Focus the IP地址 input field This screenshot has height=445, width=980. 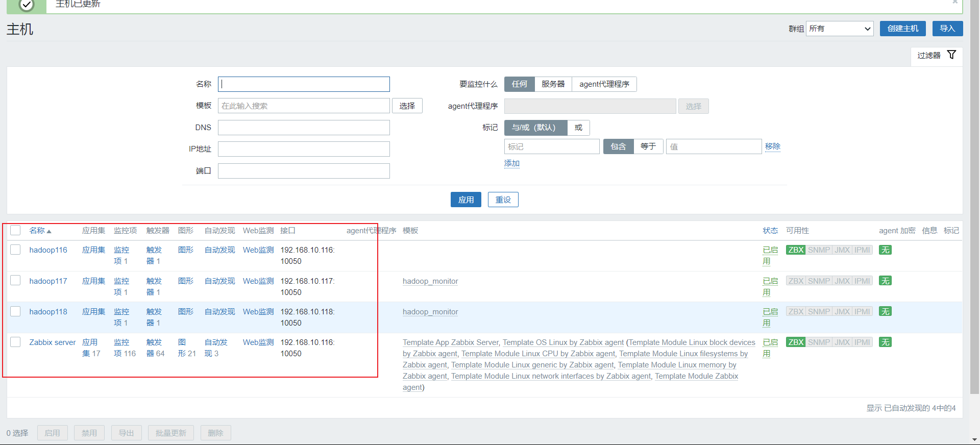[304, 149]
